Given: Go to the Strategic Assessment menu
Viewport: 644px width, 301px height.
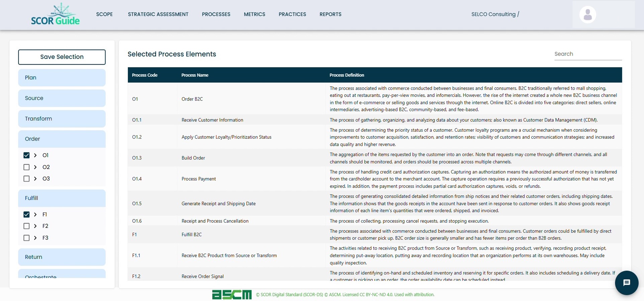Looking at the screenshot, I should tap(158, 14).
